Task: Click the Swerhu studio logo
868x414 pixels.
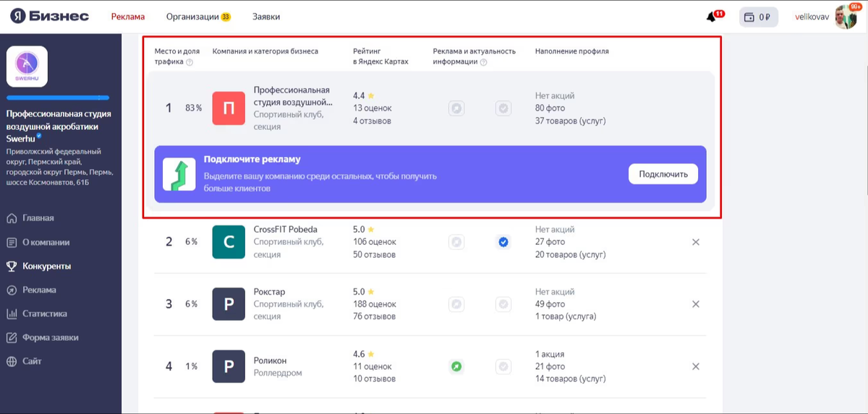Action: (27, 67)
